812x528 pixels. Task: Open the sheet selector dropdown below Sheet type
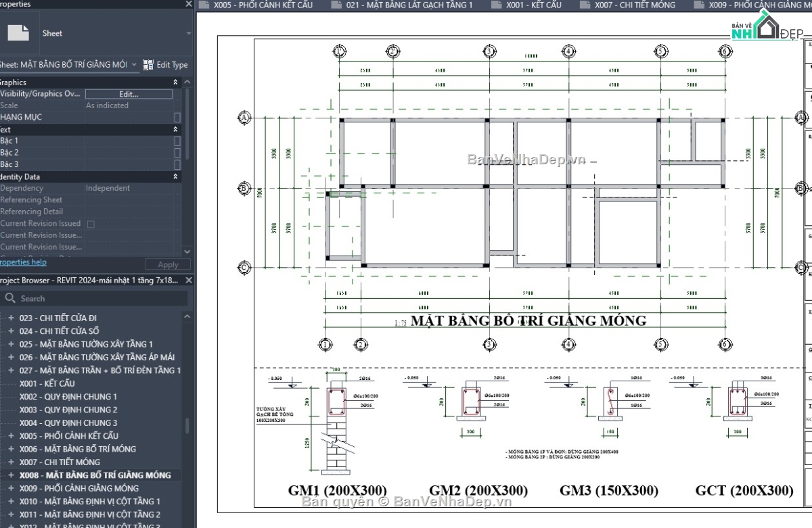pyautogui.click(x=134, y=64)
